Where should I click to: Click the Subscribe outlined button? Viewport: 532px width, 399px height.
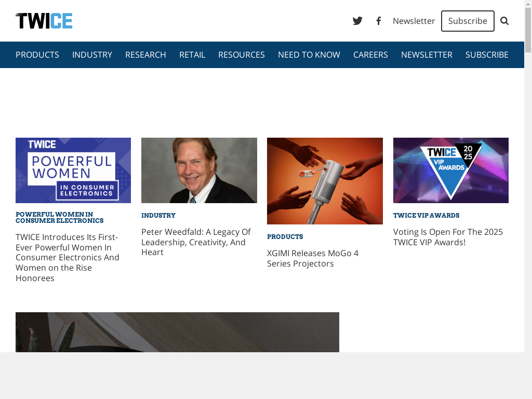[468, 21]
